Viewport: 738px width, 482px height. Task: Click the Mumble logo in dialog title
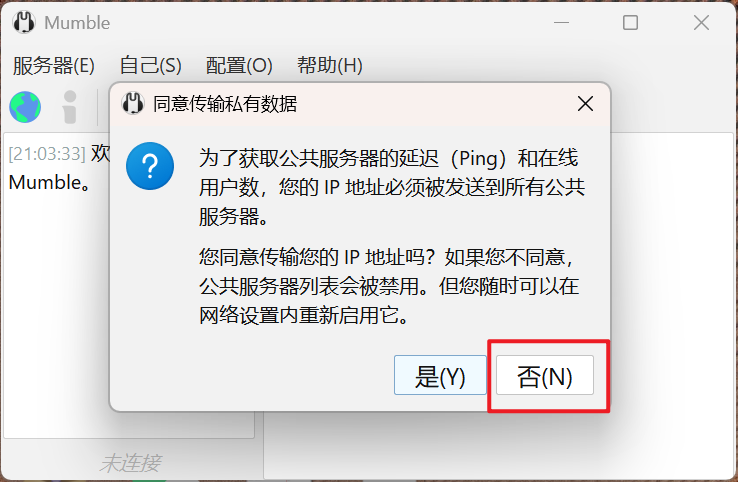[133, 104]
